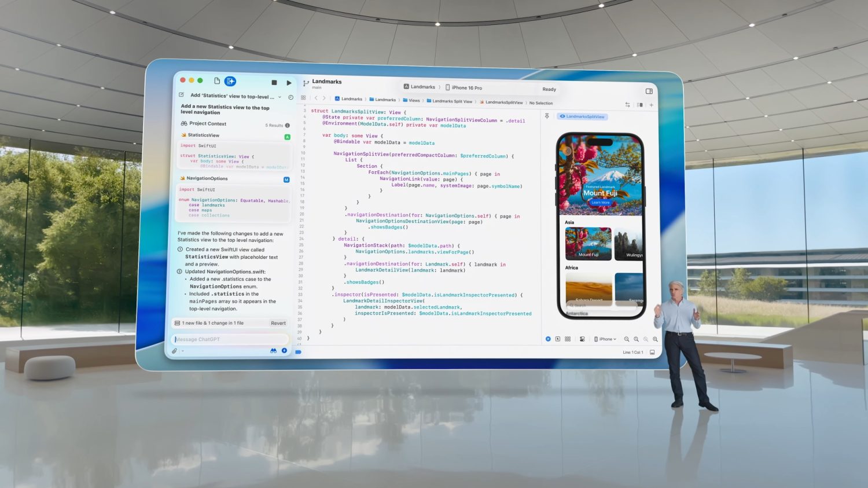Click the pin icon above the preview canvas

click(547, 116)
